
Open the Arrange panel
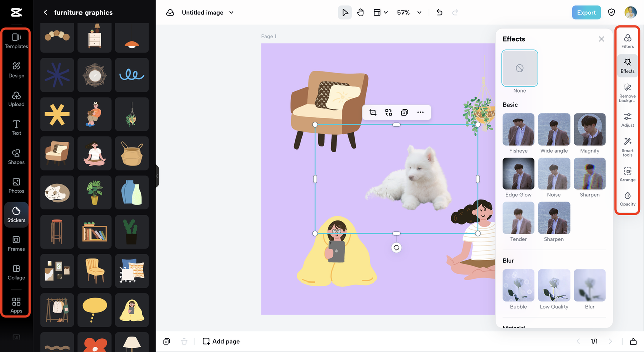click(627, 174)
